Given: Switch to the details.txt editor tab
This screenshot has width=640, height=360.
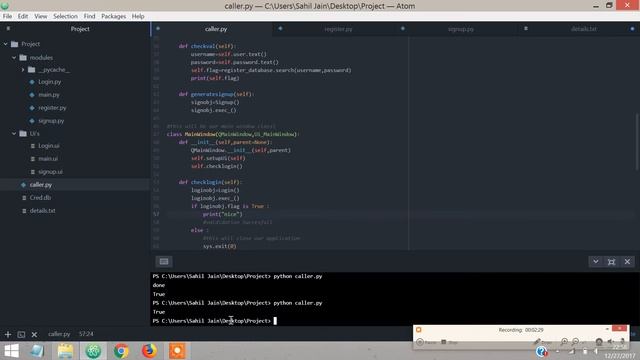Looking at the screenshot, I should pyautogui.click(x=584, y=29).
